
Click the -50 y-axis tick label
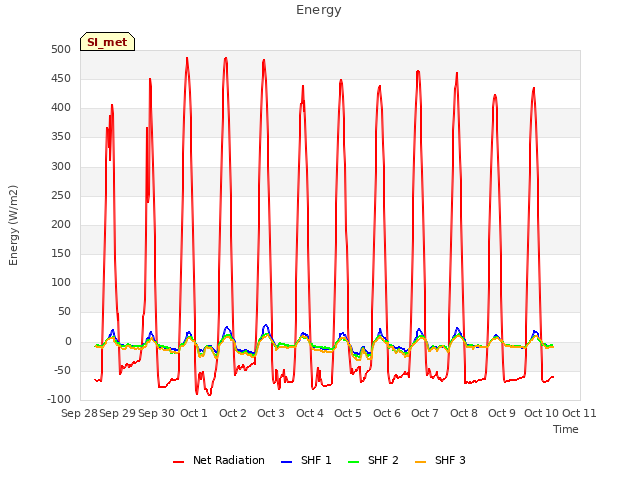[x=62, y=371]
